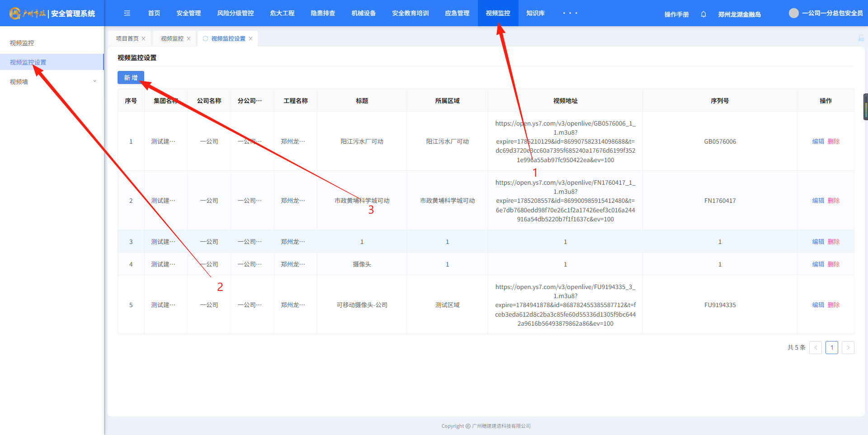The image size is (868, 435).
Task: Switch to 项目首页 tab
Action: tap(127, 39)
